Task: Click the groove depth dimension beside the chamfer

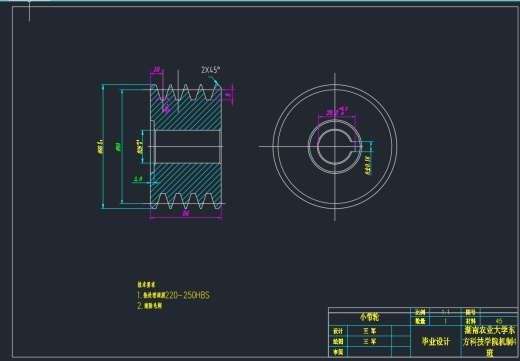Action: pyautogui.click(x=229, y=95)
